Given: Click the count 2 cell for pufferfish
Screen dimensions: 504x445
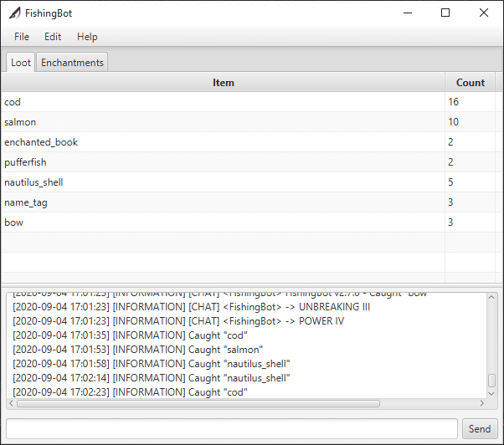Looking at the screenshot, I should (470, 162).
